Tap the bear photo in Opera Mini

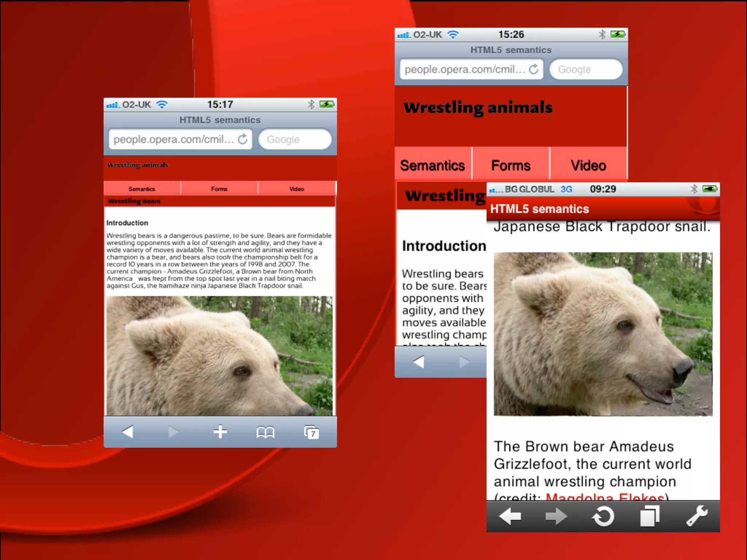[603, 334]
